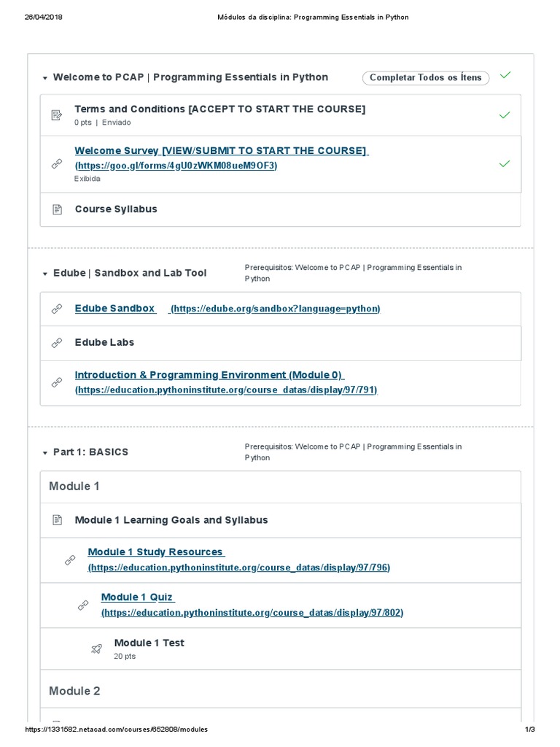Click the Module 1 header row
The height and width of the screenshot is (747, 560).
[x=280, y=487]
